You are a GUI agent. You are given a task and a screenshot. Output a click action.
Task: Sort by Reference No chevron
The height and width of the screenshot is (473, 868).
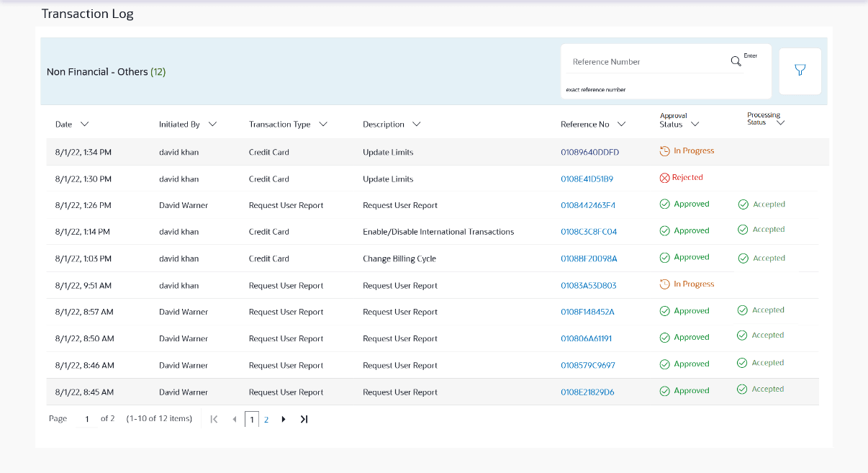pos(622,124)
